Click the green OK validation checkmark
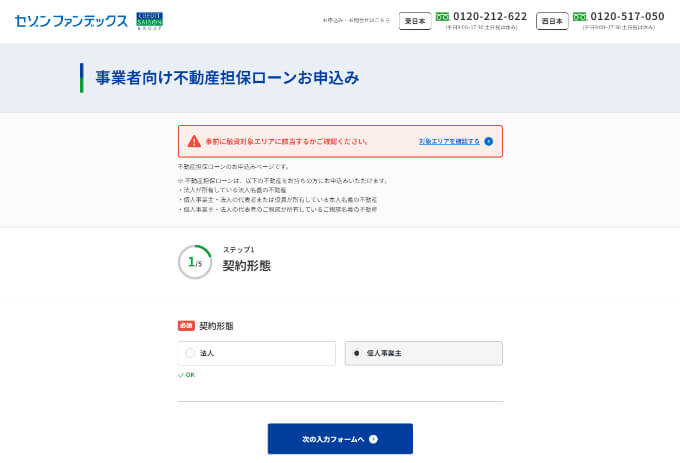 [x=181, y=375]
